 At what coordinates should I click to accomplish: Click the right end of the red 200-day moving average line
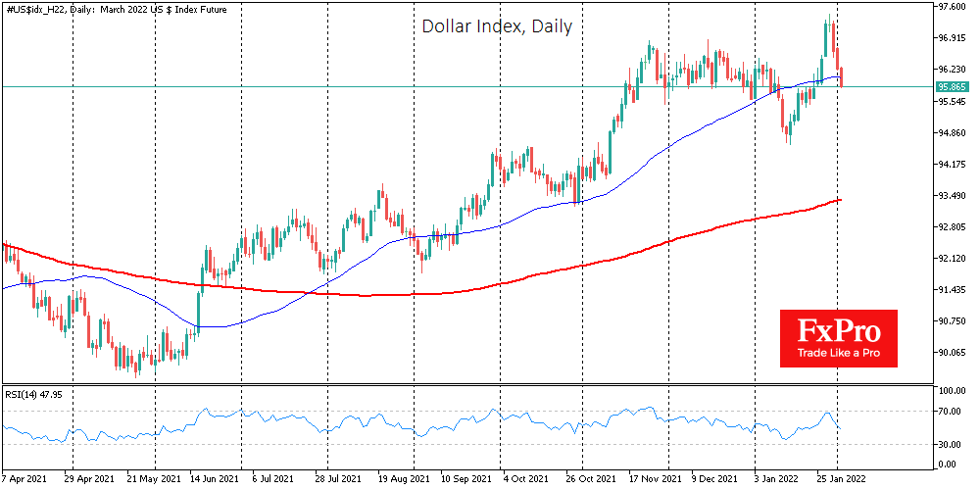[x=840, y=199]
